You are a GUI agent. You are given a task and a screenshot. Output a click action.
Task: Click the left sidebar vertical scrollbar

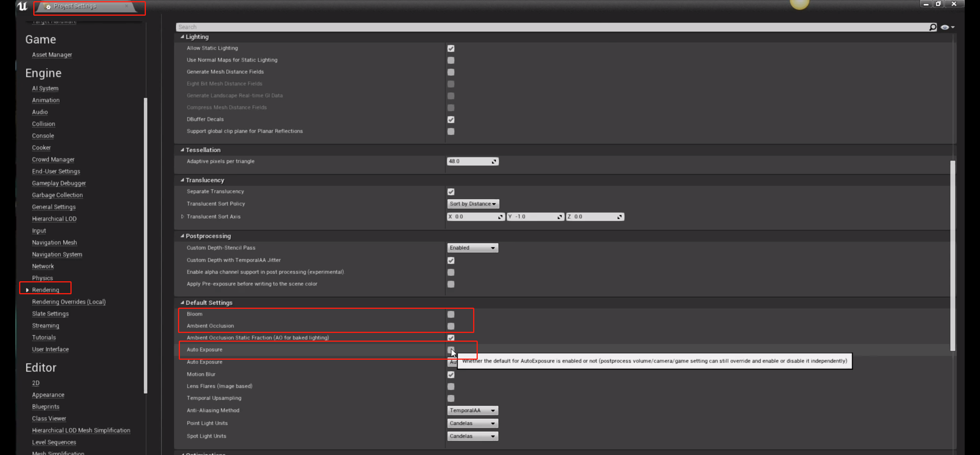tap(145, 245)
